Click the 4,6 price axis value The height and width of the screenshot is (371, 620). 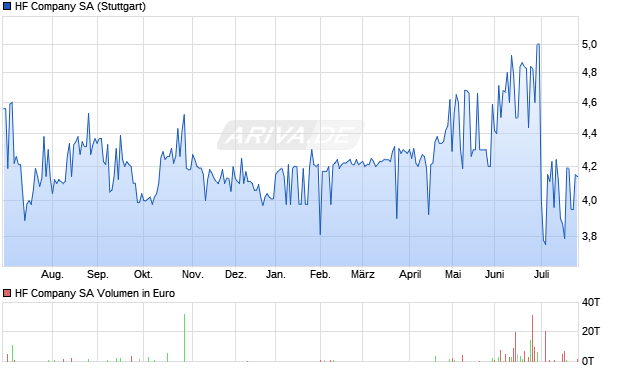click(589, 102)
